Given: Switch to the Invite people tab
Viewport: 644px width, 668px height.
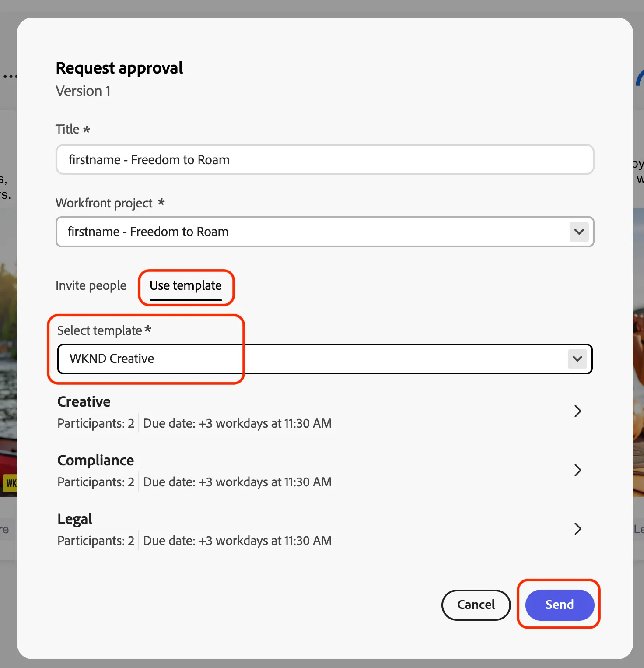Looking at the screenshot, I should pyautogui.click(x=91, y=285).
